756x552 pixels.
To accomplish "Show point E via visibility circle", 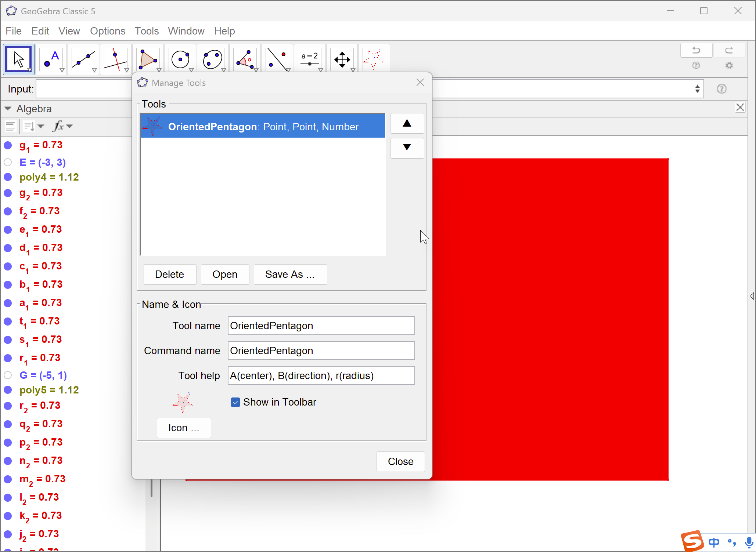I will (x=8, y=162).
